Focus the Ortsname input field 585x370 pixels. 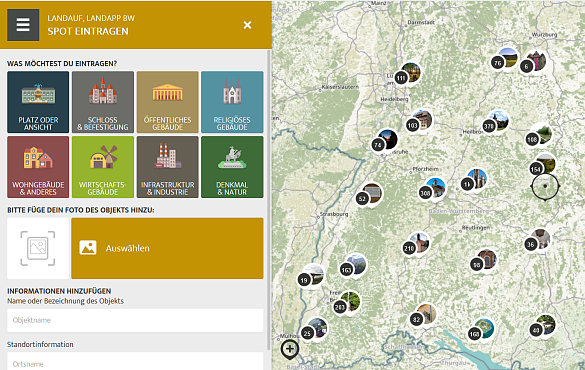(x=135, y=362)
